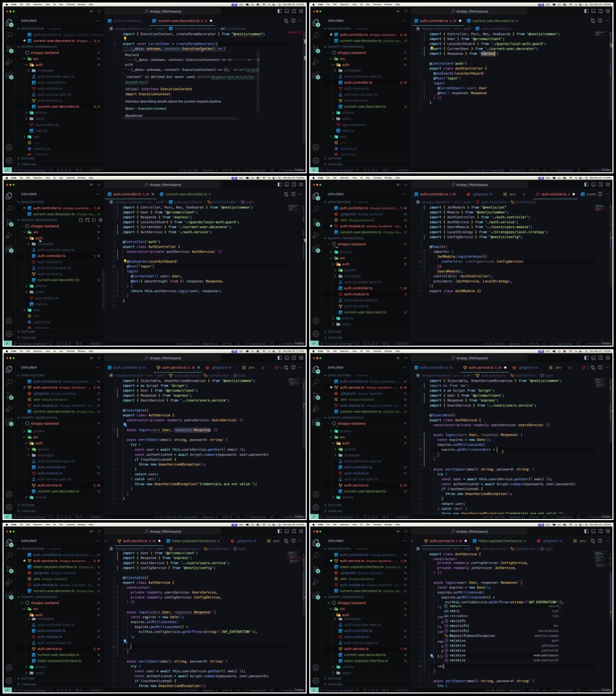The height and width of the screenshot is (696, 616).
Task: Go Back arrow in ExecutionContext hover frame
Action: [x=92, y=11]
